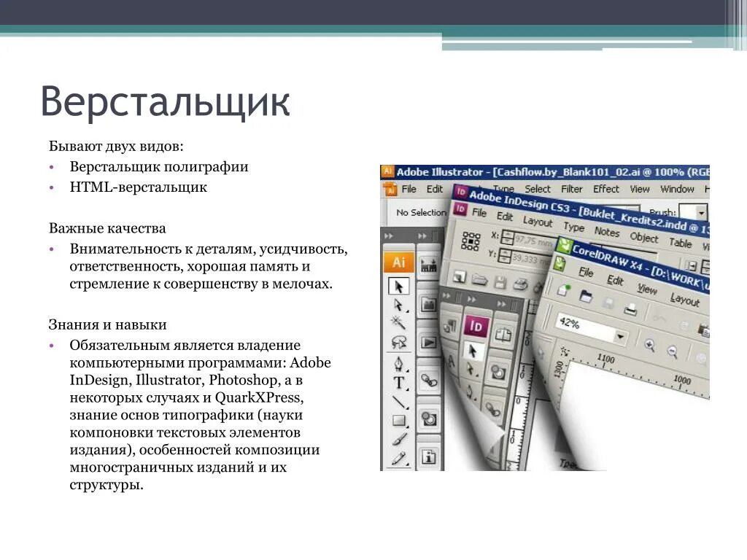Viewport: 747px width, 560px height.
Task: Click the orange Ai logo in the tools panel
Action: tap(398, 262)
